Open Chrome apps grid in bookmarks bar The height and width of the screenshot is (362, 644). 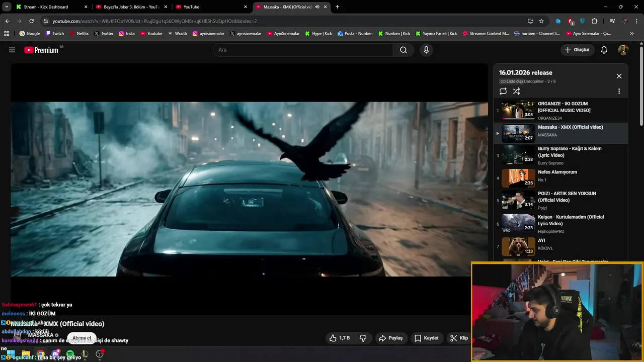7,34
